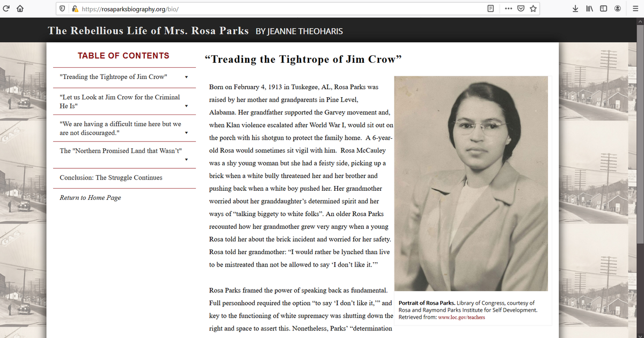Image resolution: width=644 pixels, height=338 pixels.
Task: Bookmark this page with star
Action: coord(533,9)
